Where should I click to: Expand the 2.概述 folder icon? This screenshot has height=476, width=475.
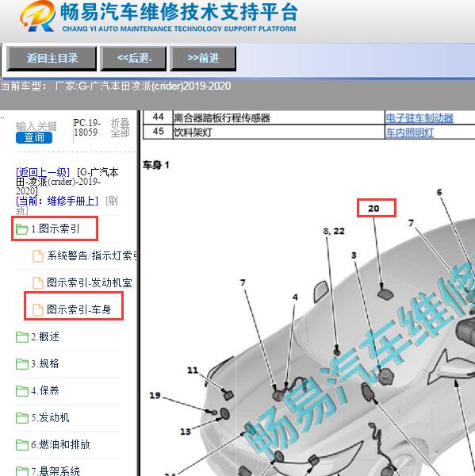(x=22, y=337)
